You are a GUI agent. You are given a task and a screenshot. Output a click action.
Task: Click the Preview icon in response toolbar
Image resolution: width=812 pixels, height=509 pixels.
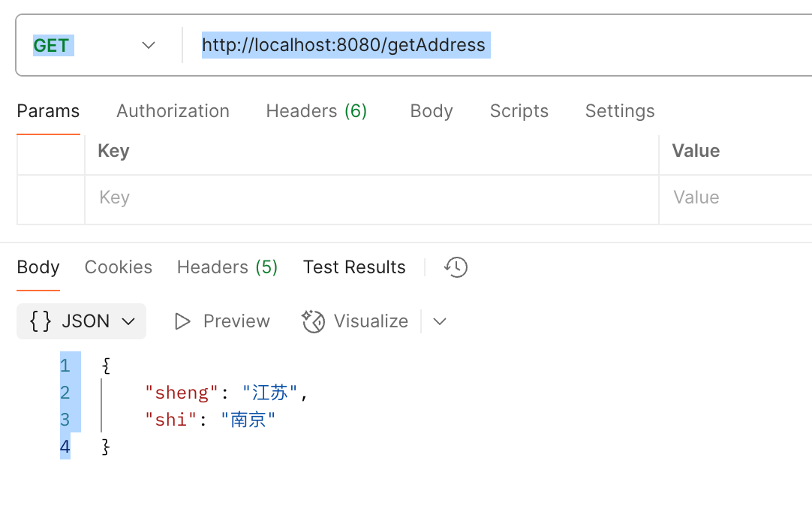[x=182, y=321]
